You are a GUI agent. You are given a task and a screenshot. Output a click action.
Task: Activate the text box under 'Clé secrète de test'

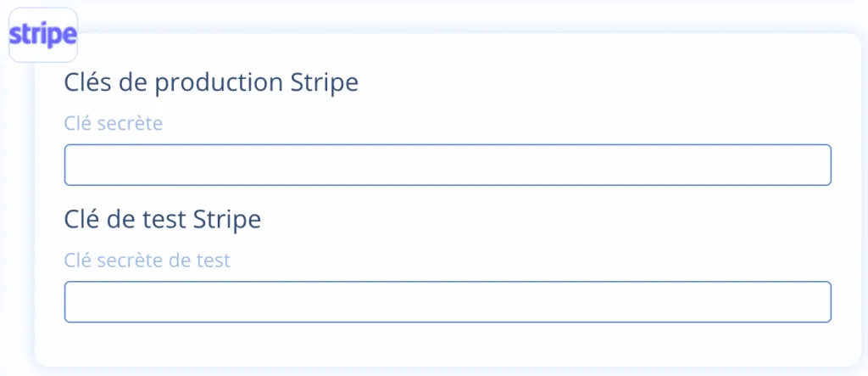448,301
